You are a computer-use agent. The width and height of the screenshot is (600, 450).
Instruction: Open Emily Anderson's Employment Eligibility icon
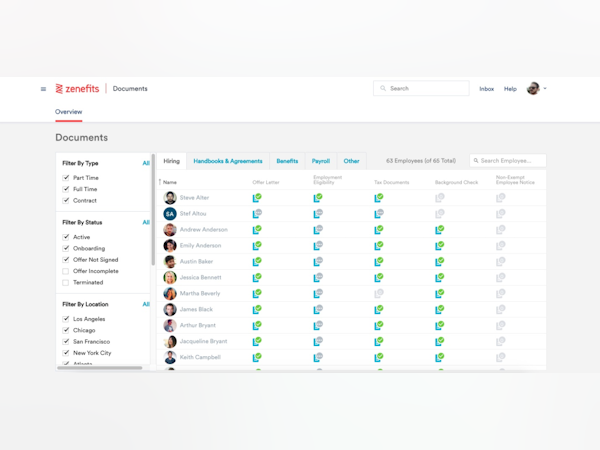(318, 246)
